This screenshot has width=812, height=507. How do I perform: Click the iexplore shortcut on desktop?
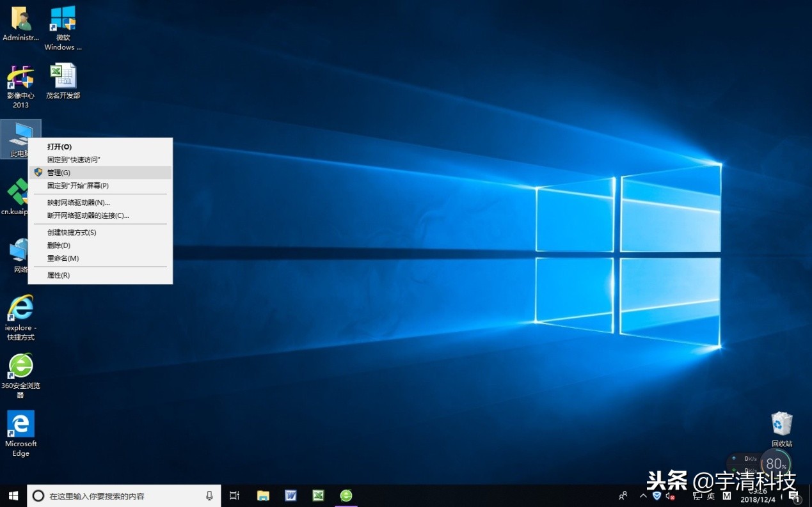tap(20, 309)
